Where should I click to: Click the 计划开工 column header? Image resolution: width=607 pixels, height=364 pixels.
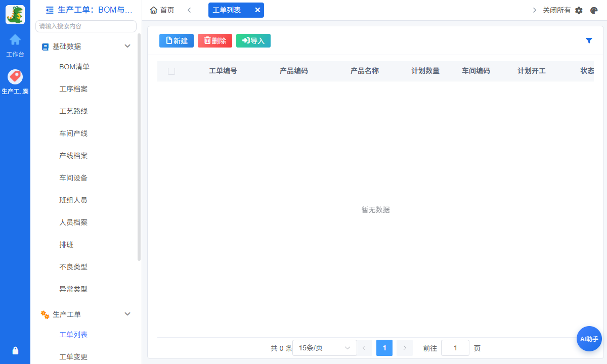click(x=532, y=71)
